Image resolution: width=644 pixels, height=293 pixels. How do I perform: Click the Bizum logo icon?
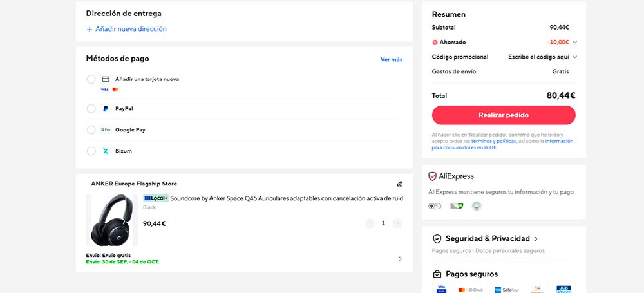pyautogui.click(x=106, y=151)
